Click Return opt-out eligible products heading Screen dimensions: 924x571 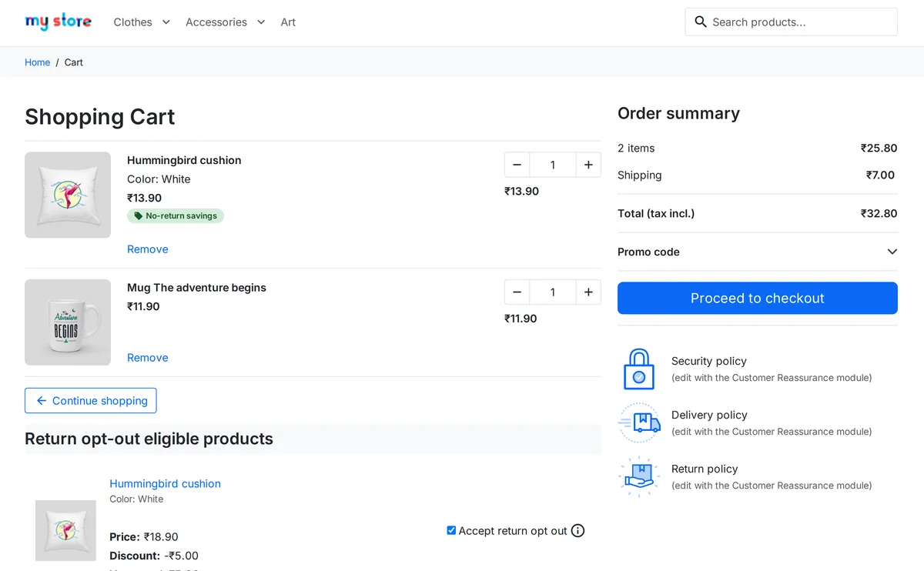149,439
